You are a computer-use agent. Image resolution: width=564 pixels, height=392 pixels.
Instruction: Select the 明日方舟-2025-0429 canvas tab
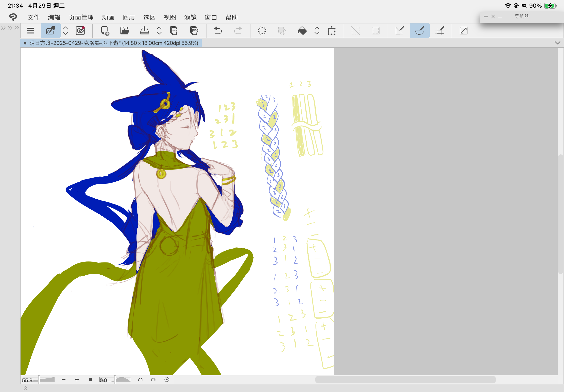[111, 43]
